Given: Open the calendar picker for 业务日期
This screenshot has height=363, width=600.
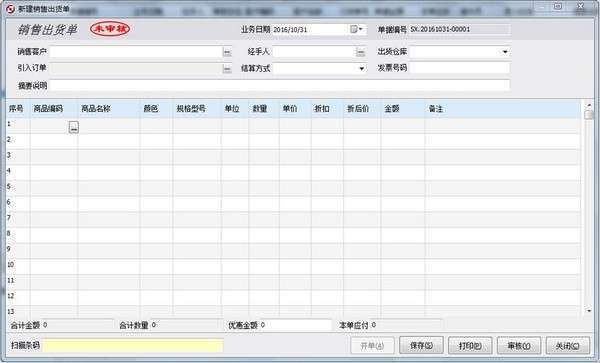Looking at the screenshot, I should (356, 29).
